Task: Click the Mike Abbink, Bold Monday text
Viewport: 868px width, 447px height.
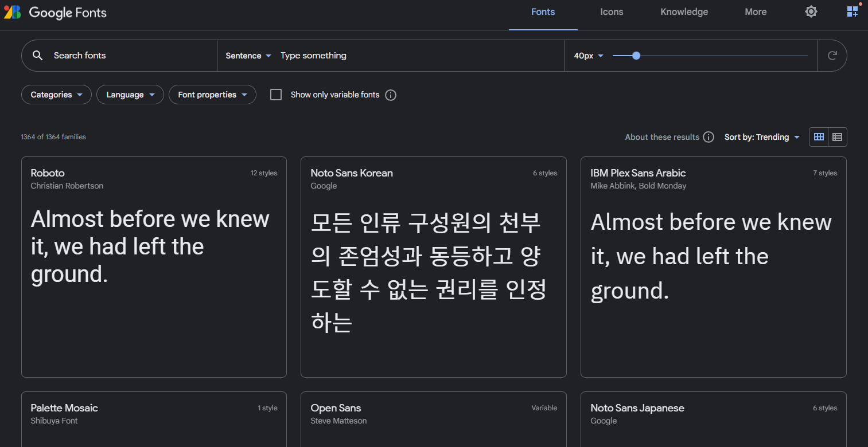Action: tap(639, 186)
